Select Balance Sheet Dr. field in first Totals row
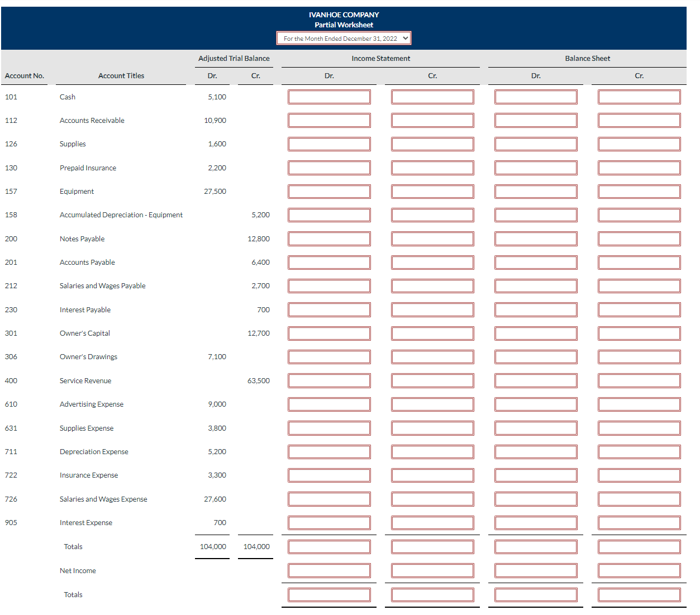The image size is (700, 615). tap(536, 546)
